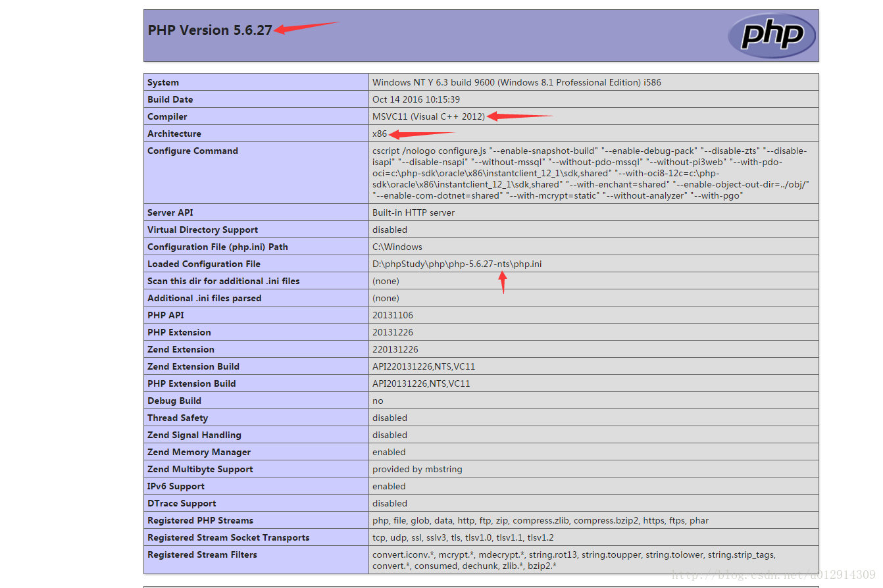Image resolution: width=883 pixels, height=588 pixels.
Task: Select '(none)' in Additional .ini files parsed row
Action: click(386, 298)
